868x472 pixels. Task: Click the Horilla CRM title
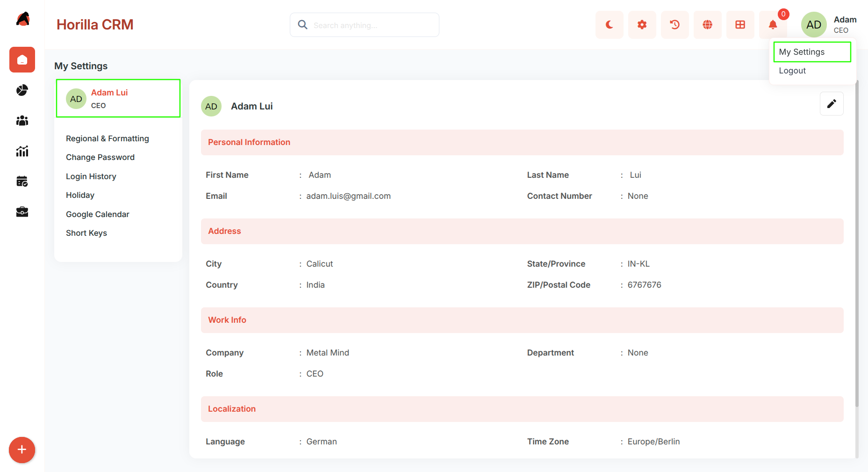point(95,25)
